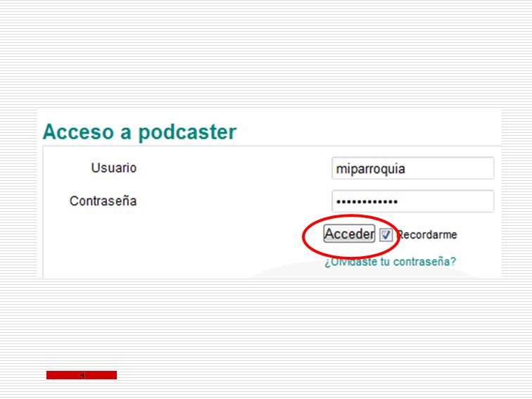The height and width of the screenshot is (399, 532).
Task: Click the Recordarme label text
Action: click(427, 234)
